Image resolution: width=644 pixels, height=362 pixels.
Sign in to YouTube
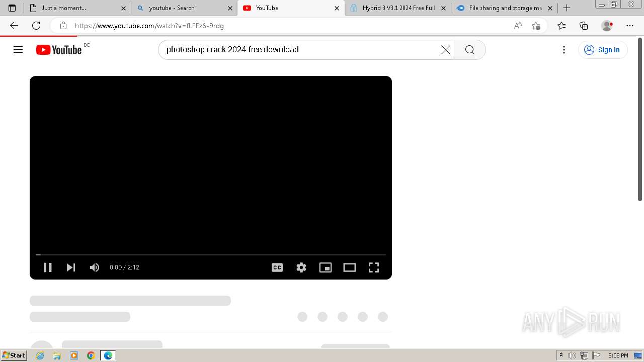(x=603, y=50)
